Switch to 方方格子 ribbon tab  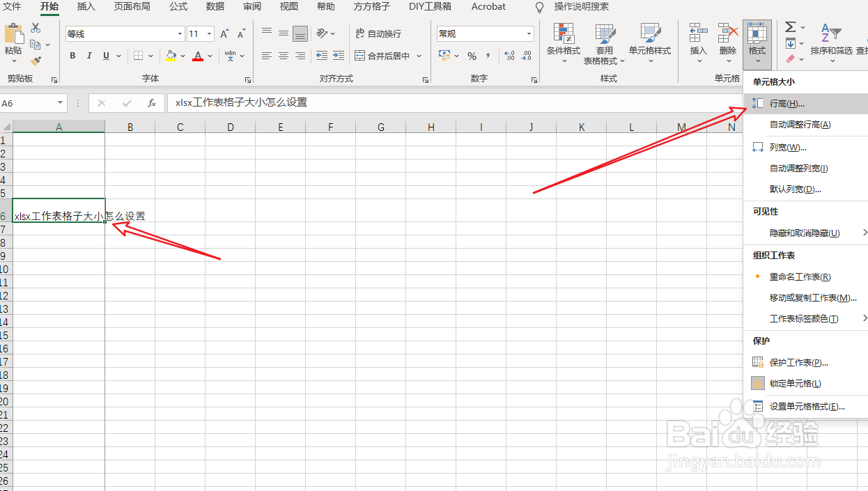coord(372,7)
